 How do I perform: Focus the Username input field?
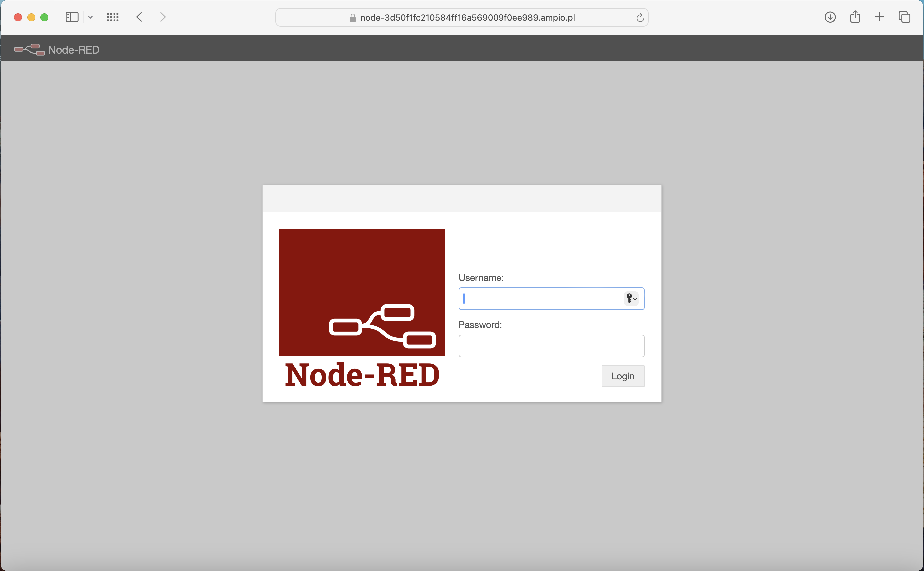coord(551,299)
